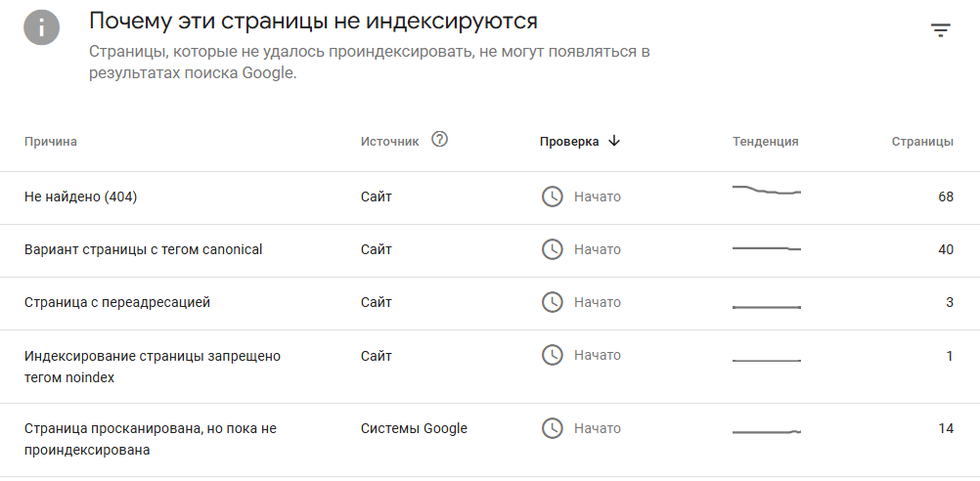Click the clock icon in the переадресацией row
Screen dimensions: 980x481
click(x=553, y=302)
